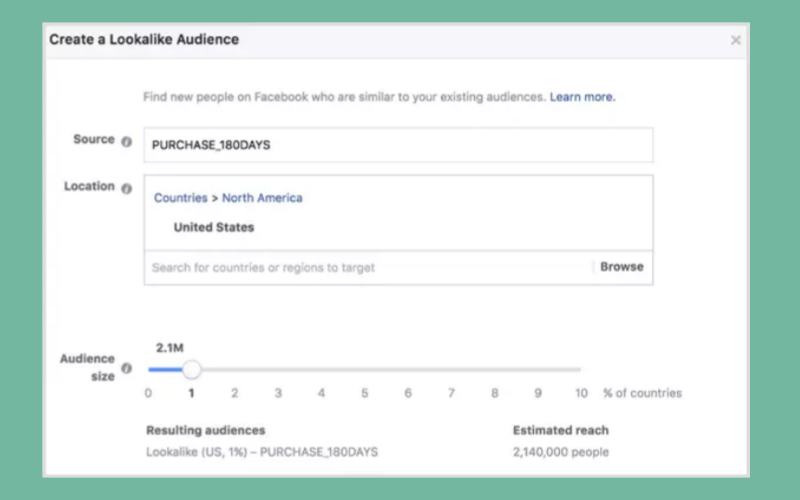Viewport: 800px width, 500px height.
Task: Click the Audience size info icon
Action: [127, 368]
